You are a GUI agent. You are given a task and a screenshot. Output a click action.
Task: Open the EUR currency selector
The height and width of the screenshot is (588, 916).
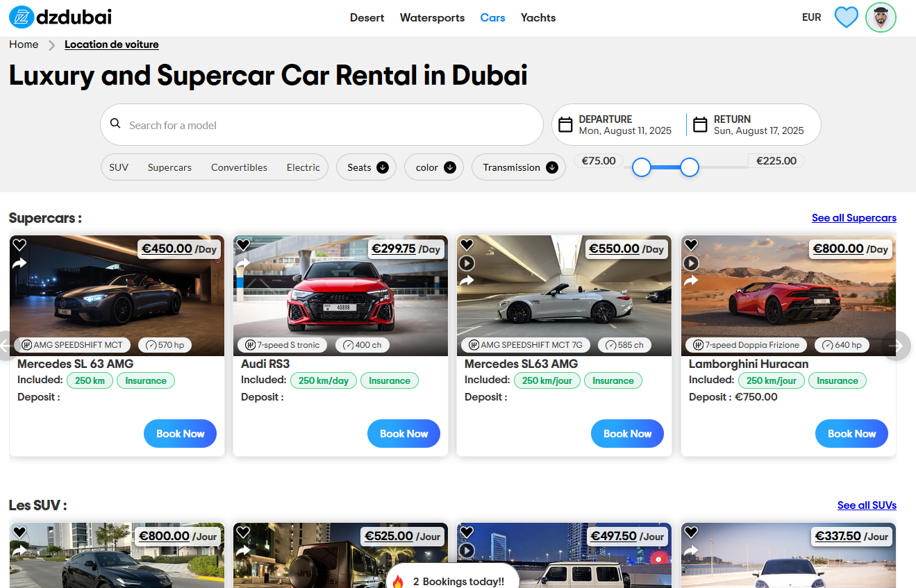pos(812,17)
